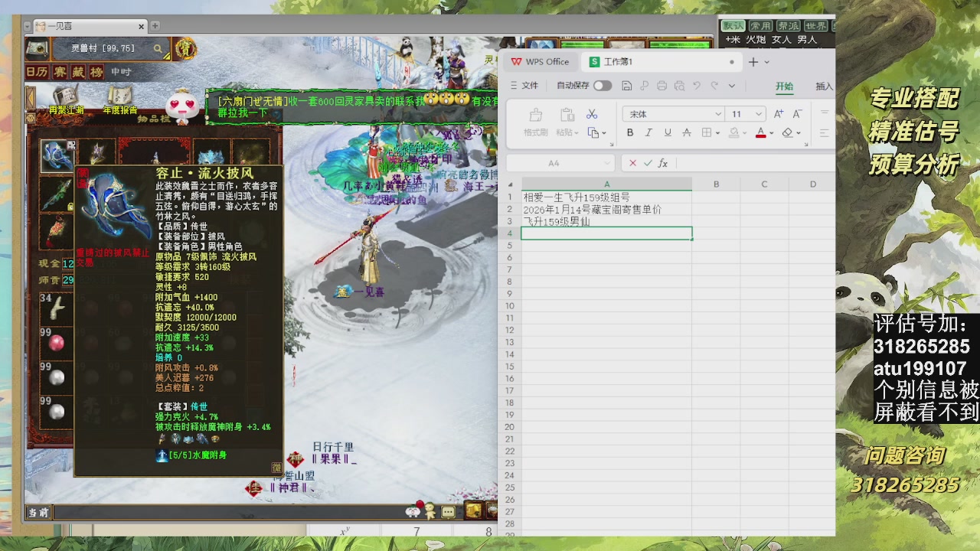The height and width of the screenshot is (551, 980).
Task: Toggle italic formatting
Action: click(x=648, y=132)
